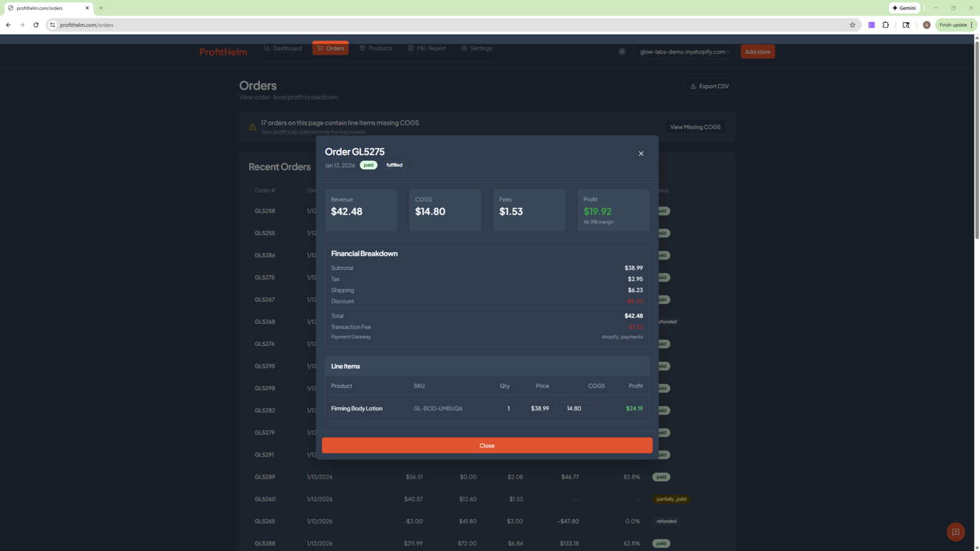Click the Add store button
The height and width of the screenshot is (551, 980).
(758, 52)
